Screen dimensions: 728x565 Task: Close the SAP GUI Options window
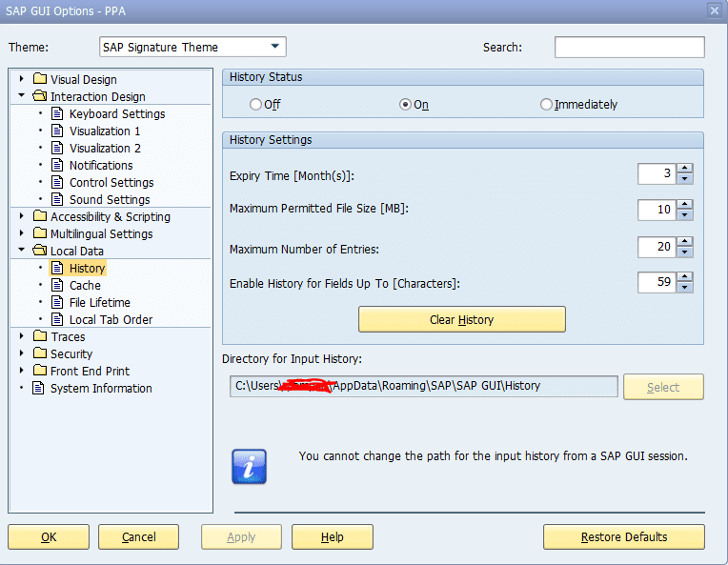714,10
